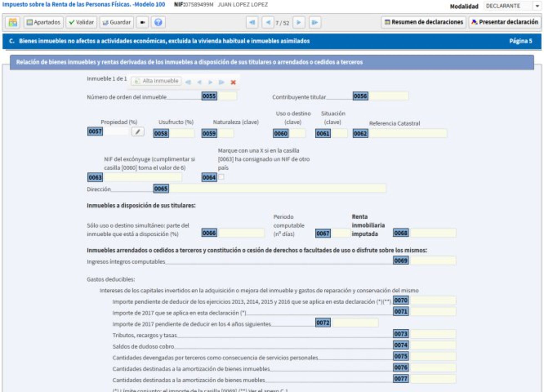Click the pencil edit icon beside Propiedad 0057
The height and width of the screenshot is (392, 544).
click(x=138, y=131)
